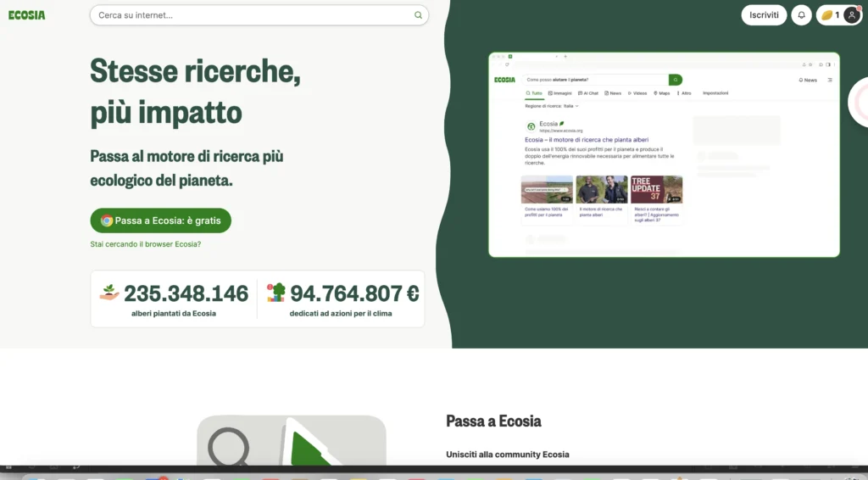Open Stai cercando il browser Ecosia? link
Viewport: 868px width, 480px height.
click(146, 244)
